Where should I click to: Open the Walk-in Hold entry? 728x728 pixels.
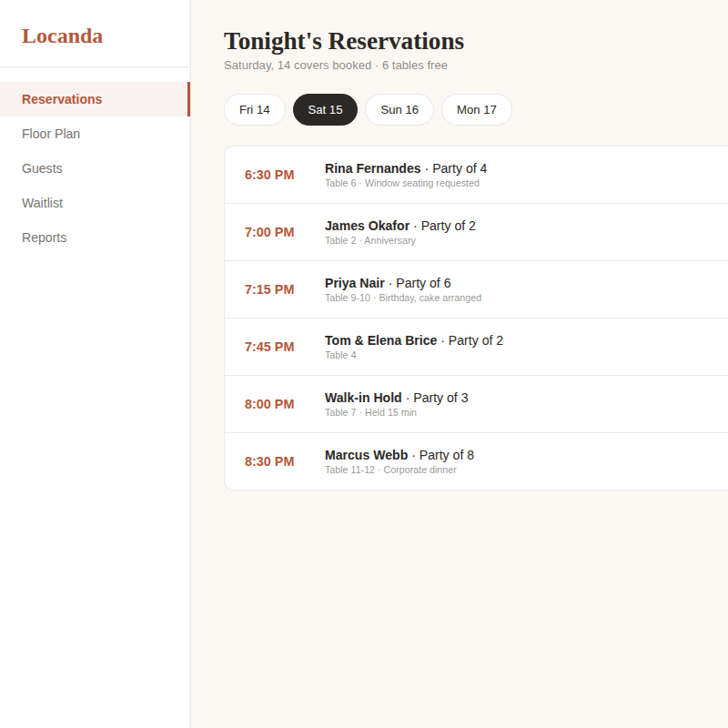476,404
